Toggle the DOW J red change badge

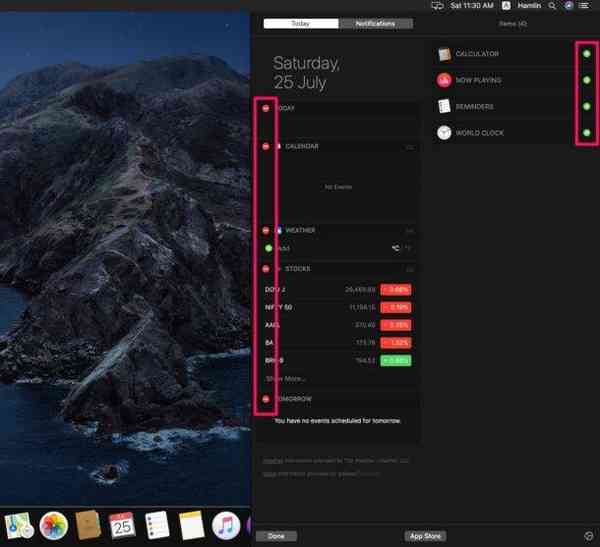[396, 290]
